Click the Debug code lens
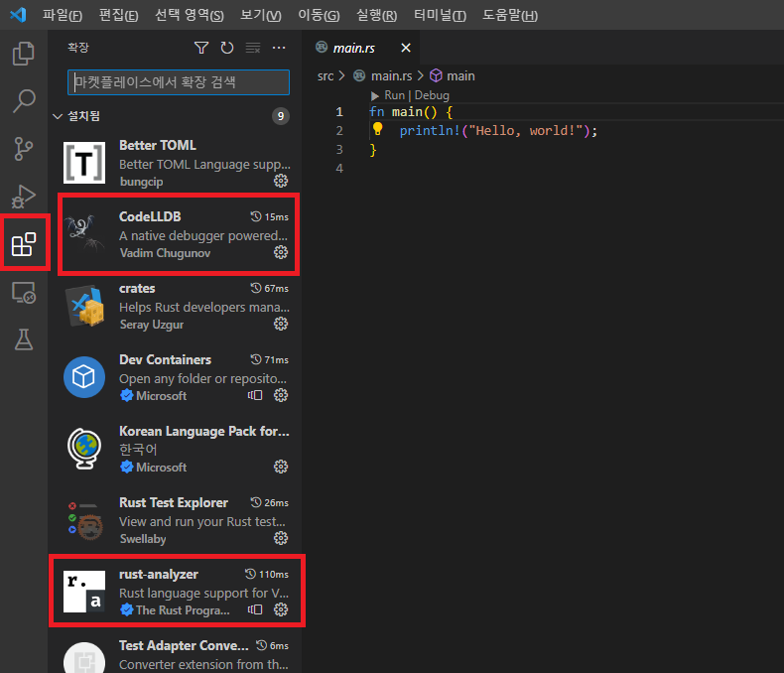Screen dimensions: 784x673 (x=432, y=95)
